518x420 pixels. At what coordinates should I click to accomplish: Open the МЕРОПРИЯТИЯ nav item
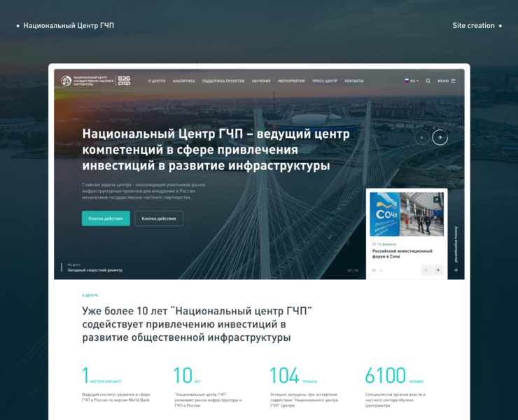click(291, 81)
